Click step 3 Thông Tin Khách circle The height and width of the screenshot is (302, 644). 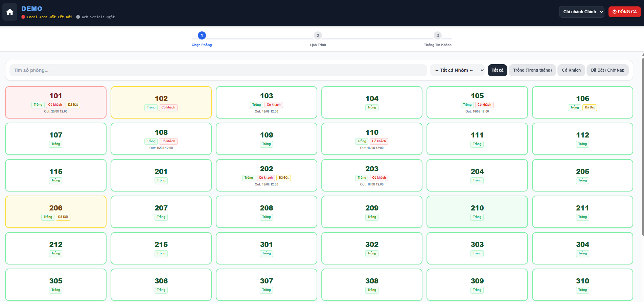tap(437, 35)
